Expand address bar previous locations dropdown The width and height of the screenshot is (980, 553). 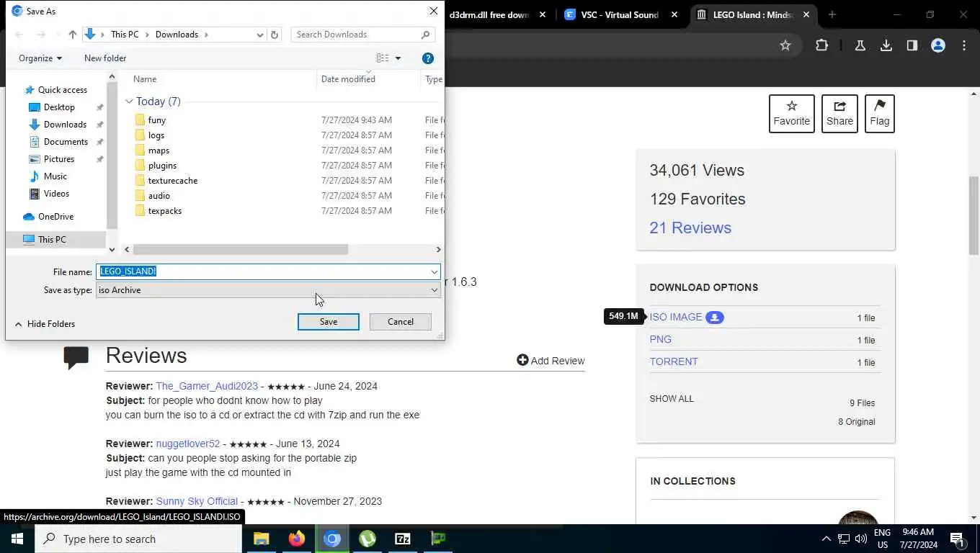(259, 35)
